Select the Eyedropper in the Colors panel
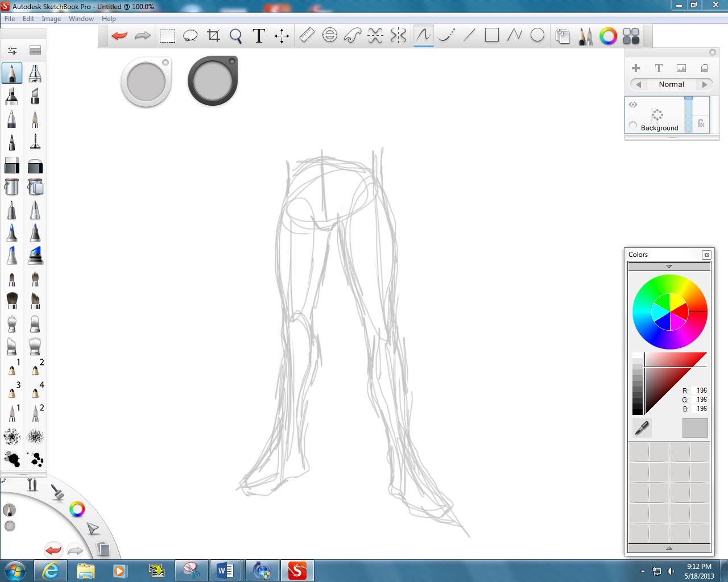 pos(641,428)
